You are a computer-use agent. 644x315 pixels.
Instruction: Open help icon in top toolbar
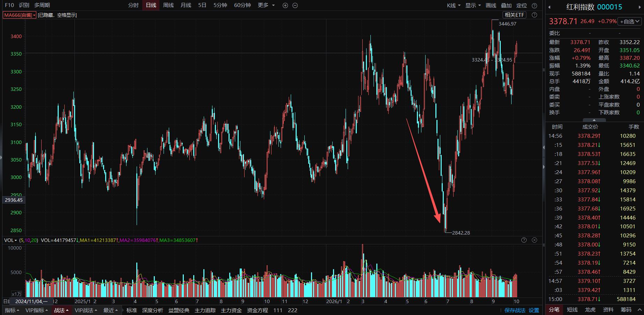(x=534, y=6)
